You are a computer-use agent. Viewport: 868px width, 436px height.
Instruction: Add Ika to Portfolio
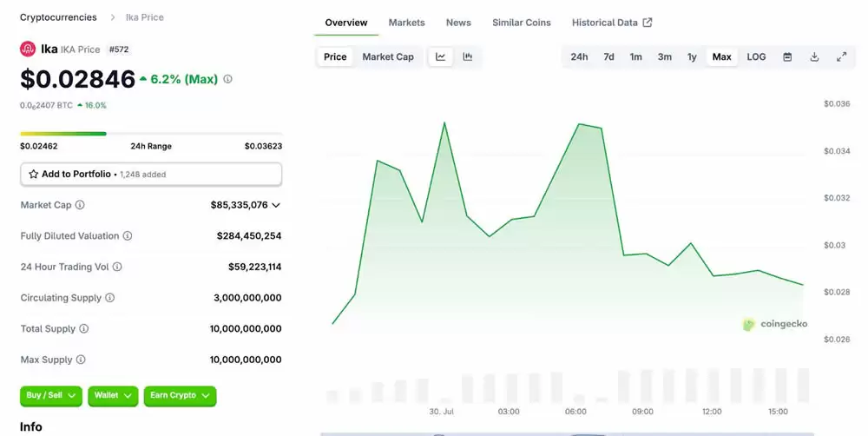pyautogui.click(x=151, y=175)
